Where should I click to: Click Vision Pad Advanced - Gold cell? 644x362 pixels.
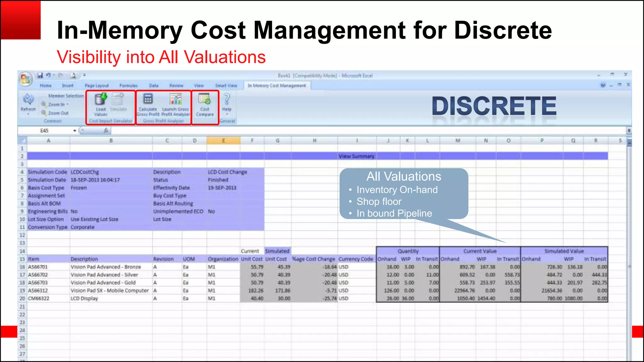[111, 282]
